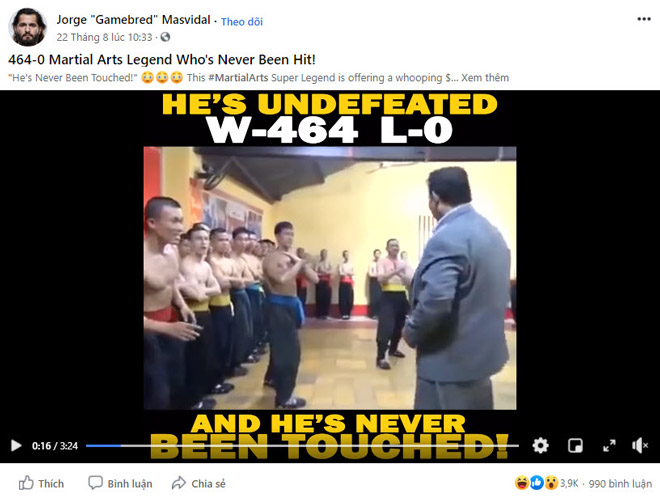
Task: Enter fullscreen video mode
Action: point(609,445)
